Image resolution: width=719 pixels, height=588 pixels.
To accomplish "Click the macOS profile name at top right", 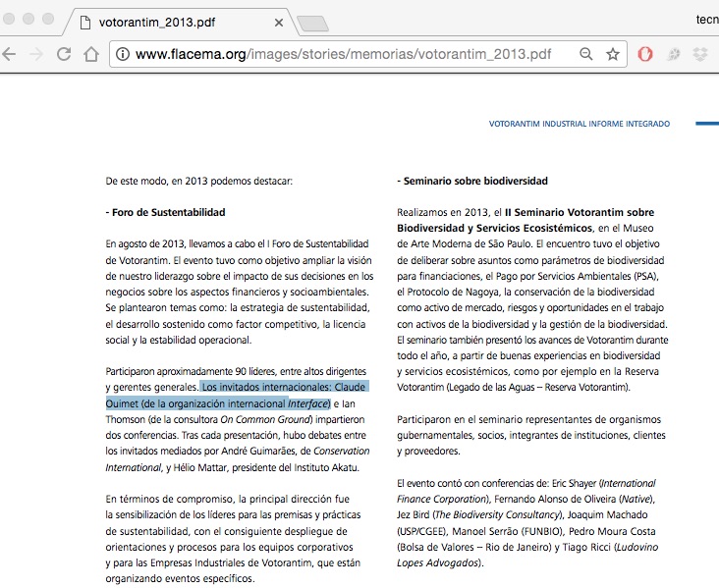I will click(706, 19).
